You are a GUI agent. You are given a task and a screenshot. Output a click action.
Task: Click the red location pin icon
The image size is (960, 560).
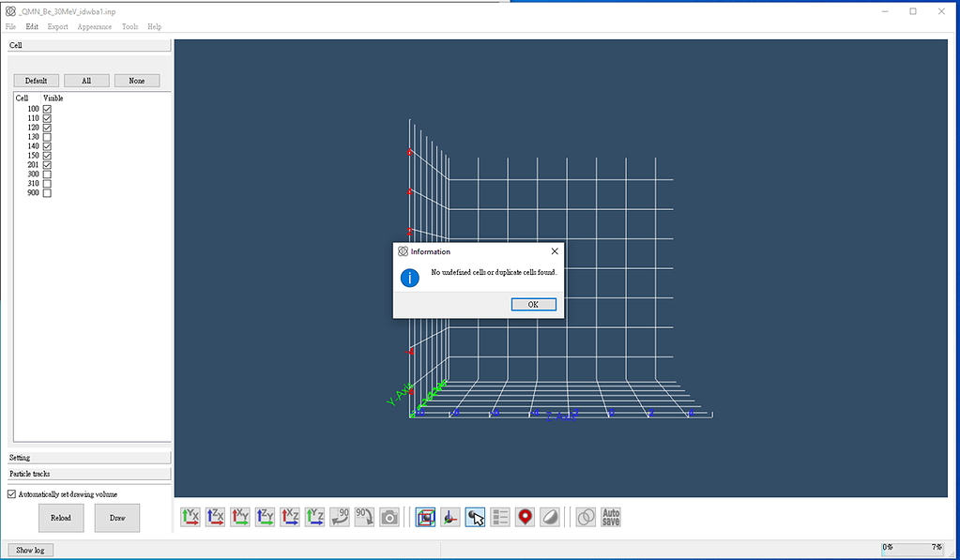525,517
